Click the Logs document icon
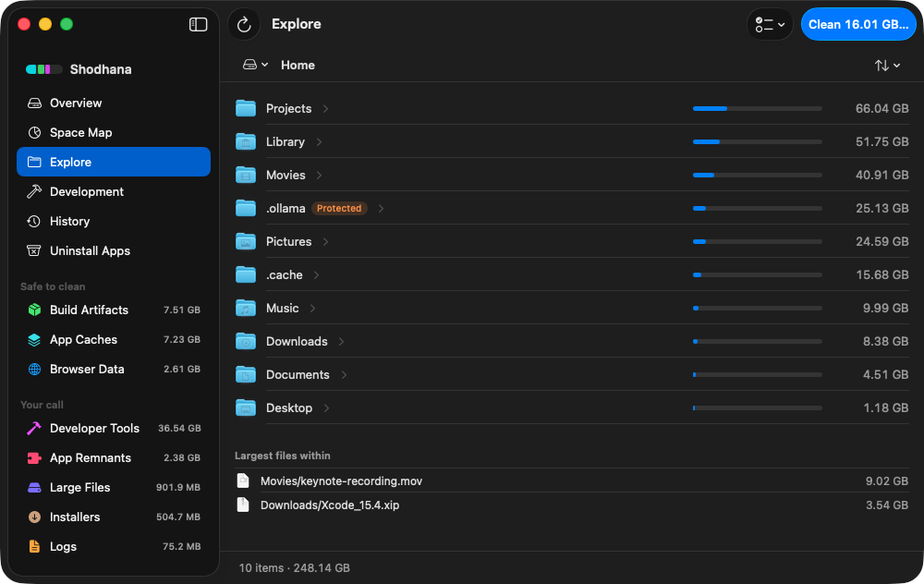 (34, 546)
